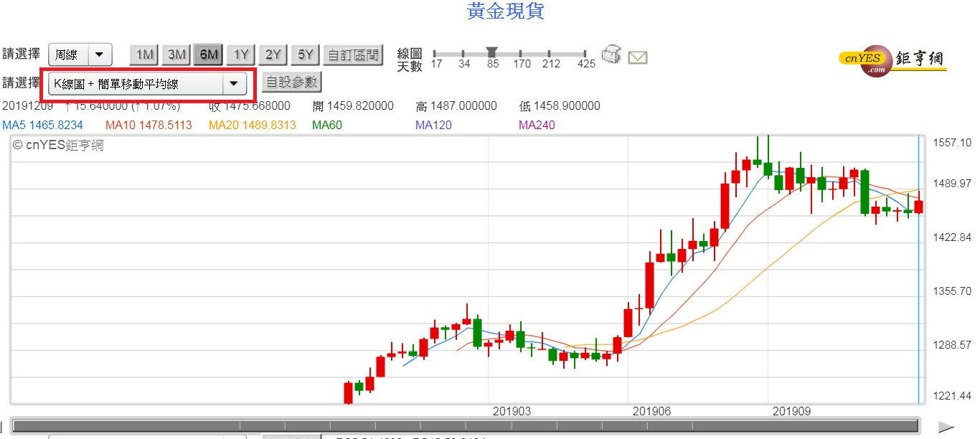Viewport: 980px width, 439px height.
Task: Click the chart's horizontal scrollbar track
Action: (466, 426)
